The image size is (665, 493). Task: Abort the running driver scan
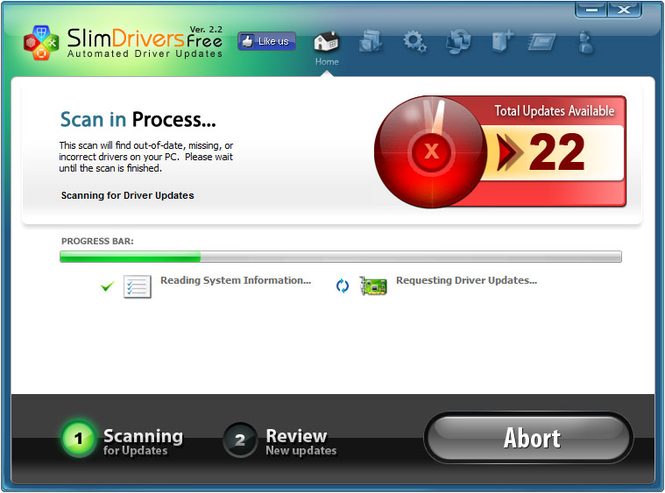pos(528,437)
